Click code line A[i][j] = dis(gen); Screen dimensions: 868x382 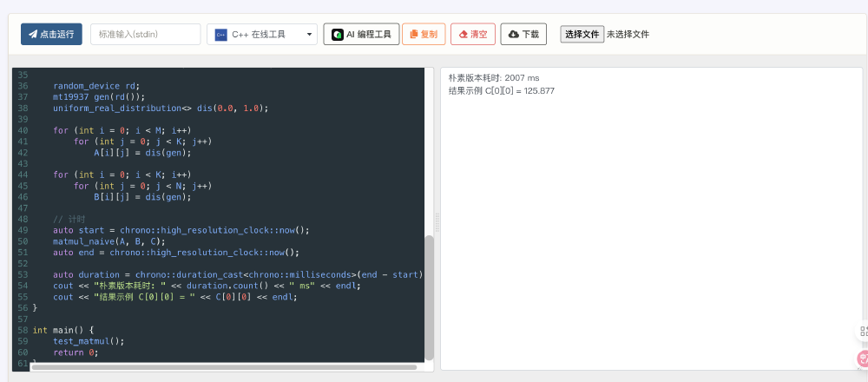(143, 152)
